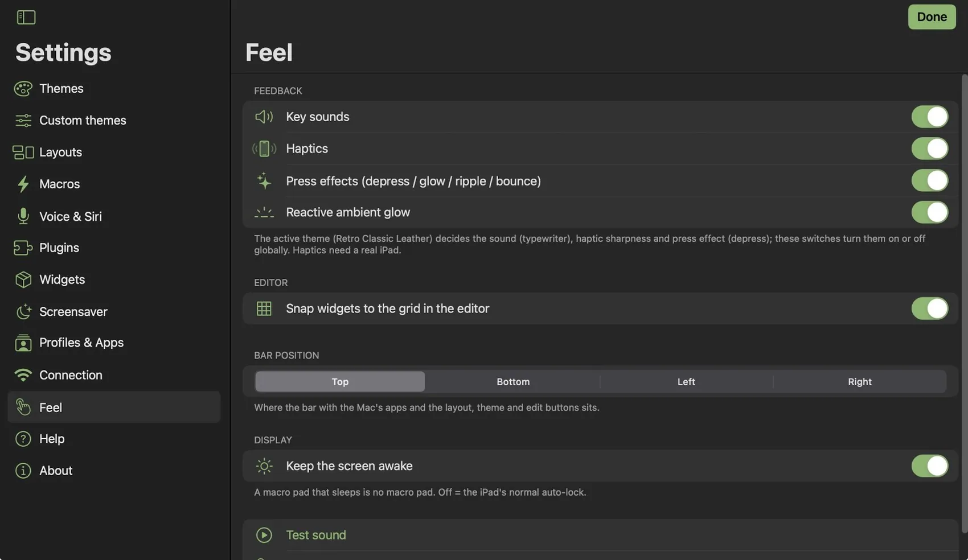Choose Bottom bar position
The width and height of the screenshot is (968, 560).
(x=513, y=382)
